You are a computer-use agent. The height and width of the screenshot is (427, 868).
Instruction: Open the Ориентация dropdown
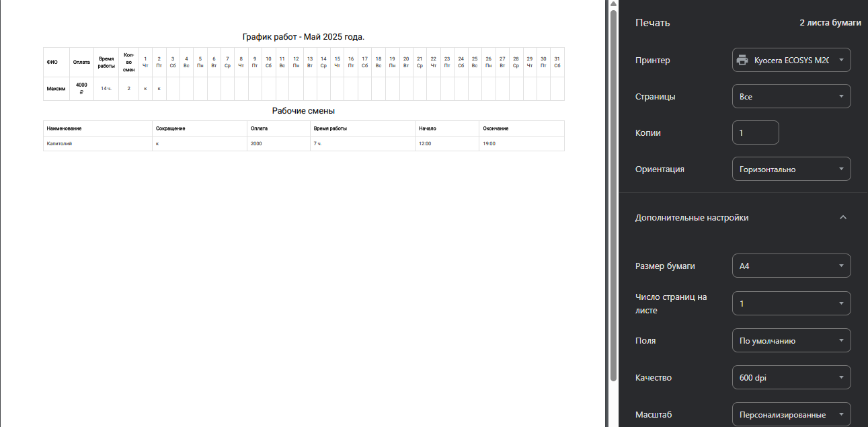pos(791,169)
